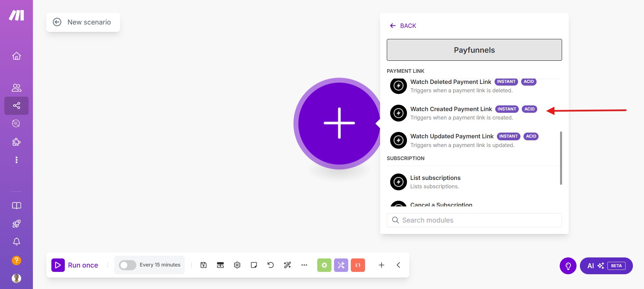Open the Notes icon in toolbar
The height and width of the screenshot is (289, 644).
click(x=254, y=265)
